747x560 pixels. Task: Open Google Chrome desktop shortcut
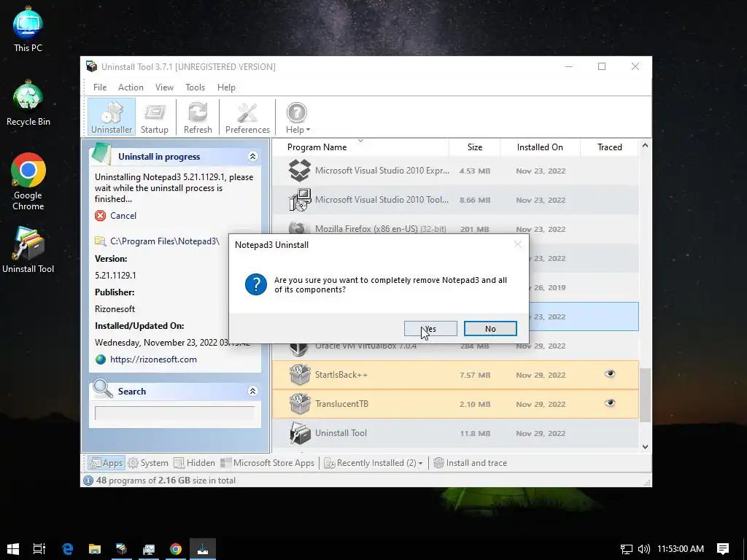[28, 182]
